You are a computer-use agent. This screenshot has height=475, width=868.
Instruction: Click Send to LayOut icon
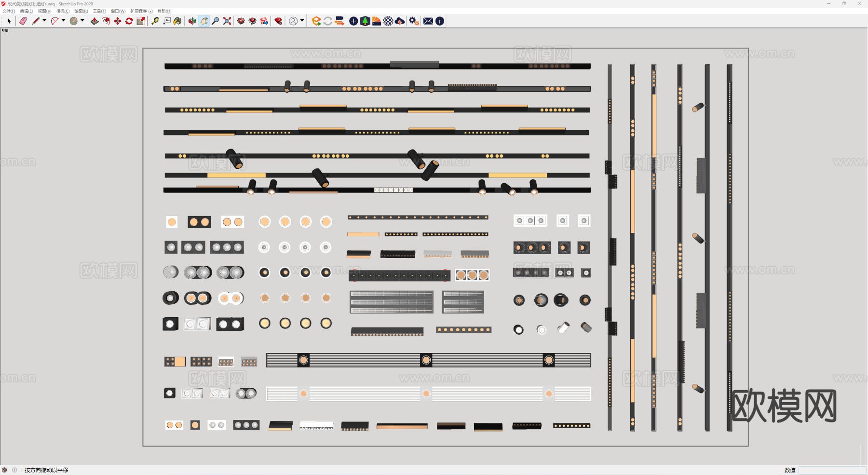(x=264, y=21)
